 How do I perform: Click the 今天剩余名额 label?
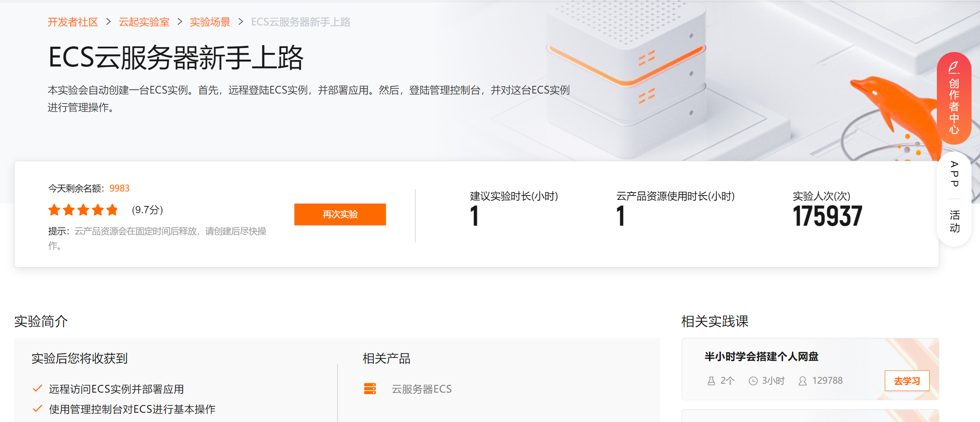[x=76, y=188]
